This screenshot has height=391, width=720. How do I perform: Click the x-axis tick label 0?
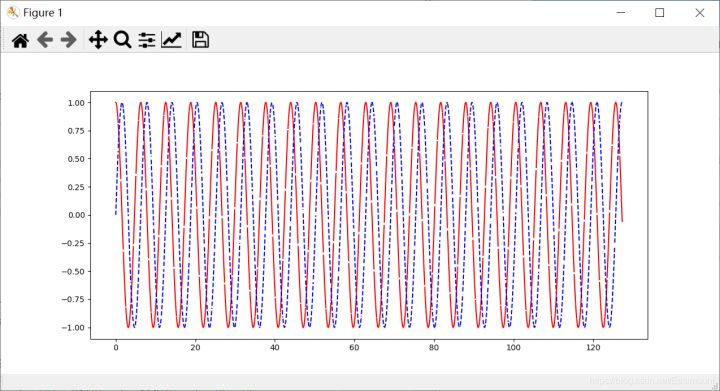coord(116,348)
